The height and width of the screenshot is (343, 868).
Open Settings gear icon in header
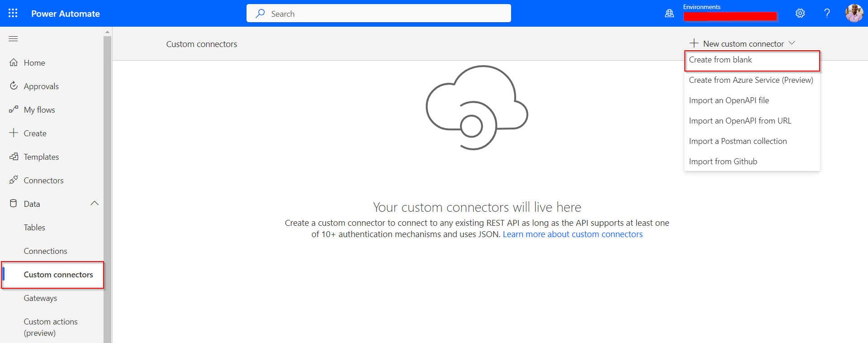[x=800, y=13]
